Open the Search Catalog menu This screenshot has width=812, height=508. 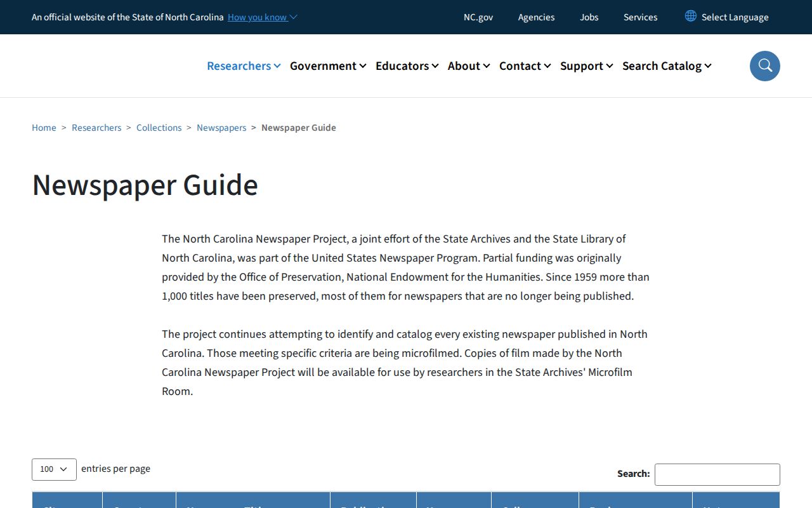click(667, 66)
